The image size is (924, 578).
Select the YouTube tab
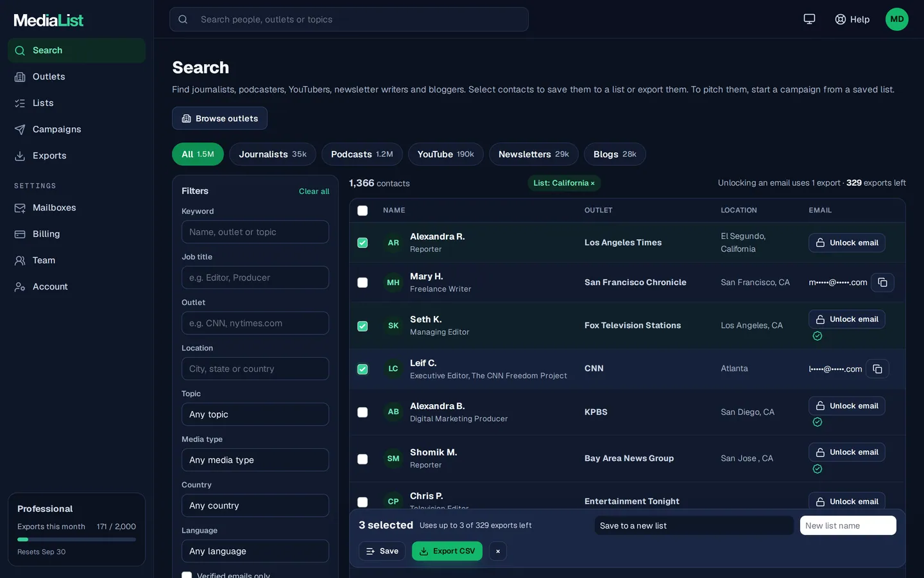click(446, 154)
